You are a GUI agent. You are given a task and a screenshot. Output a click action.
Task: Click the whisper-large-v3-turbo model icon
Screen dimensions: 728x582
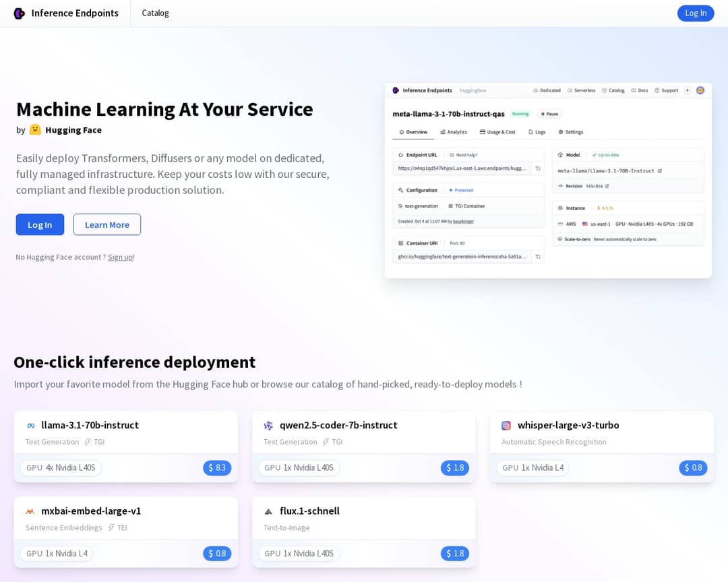[506, 426]
